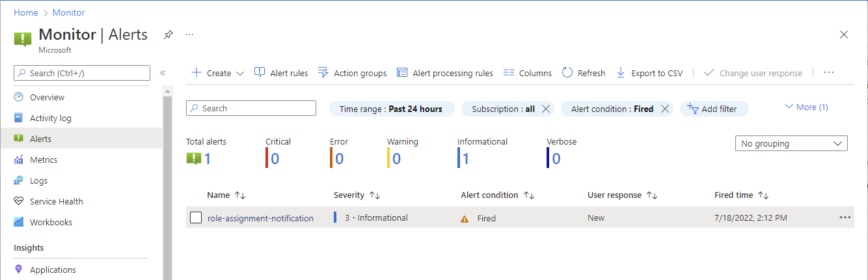868x280 pixels.
Task: Pin the Monitor Alerts page
Action: coord(169,35)
